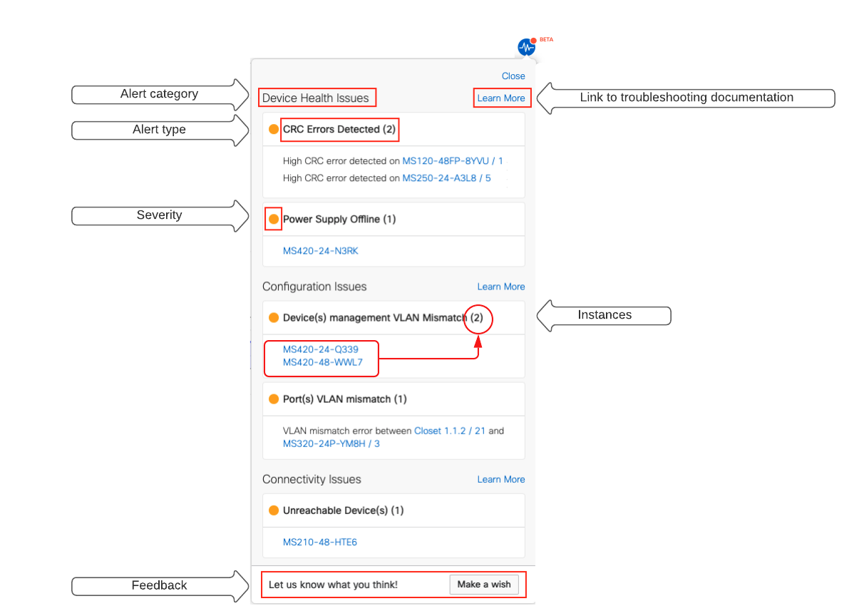Click the severity dot for Port(s) VLAN mismatch
The width and height of the screenshot is (864, 616).
coord(274,399)
